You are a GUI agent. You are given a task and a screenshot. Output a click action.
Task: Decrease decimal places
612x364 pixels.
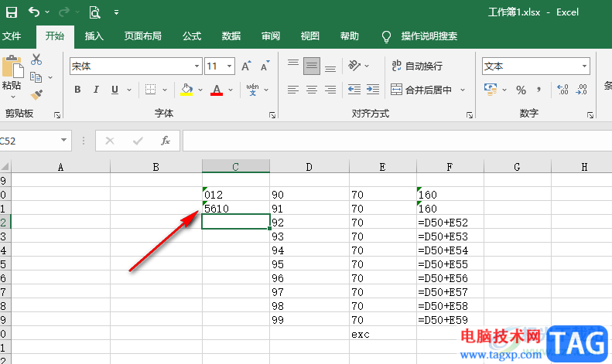pyautogui.click(x=581, y=90)
